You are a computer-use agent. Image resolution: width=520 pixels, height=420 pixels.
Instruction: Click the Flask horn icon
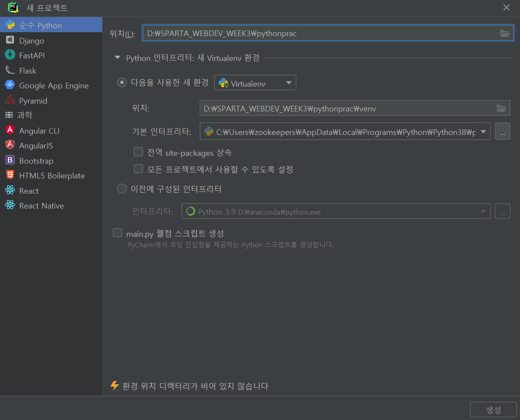click(x=10, y=70)
